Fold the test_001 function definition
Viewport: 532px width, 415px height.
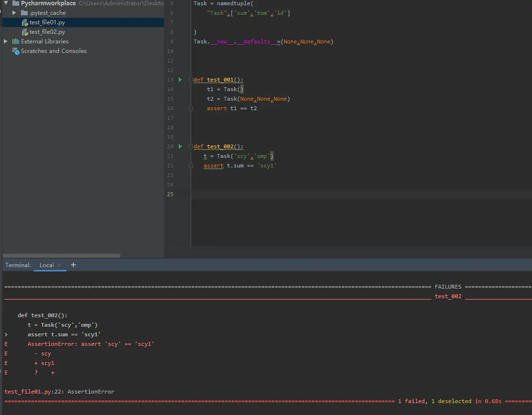[x=191, y=80]
